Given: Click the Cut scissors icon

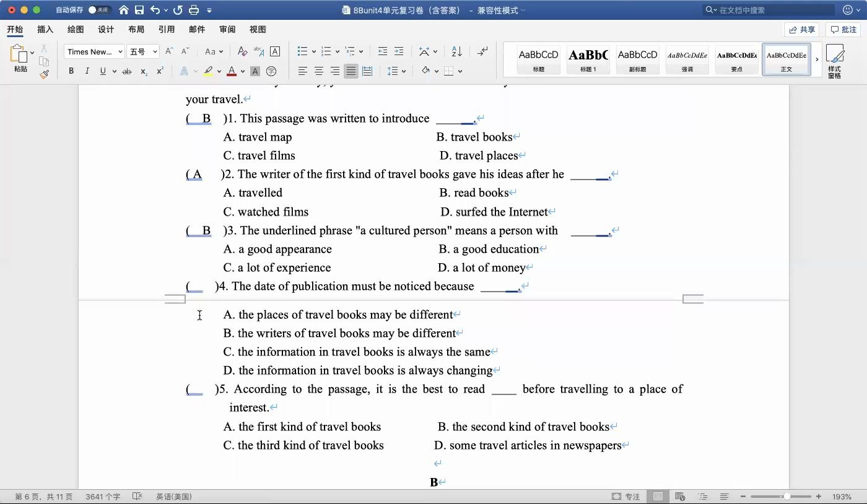Looking at the screenshot, I should 44,48.
